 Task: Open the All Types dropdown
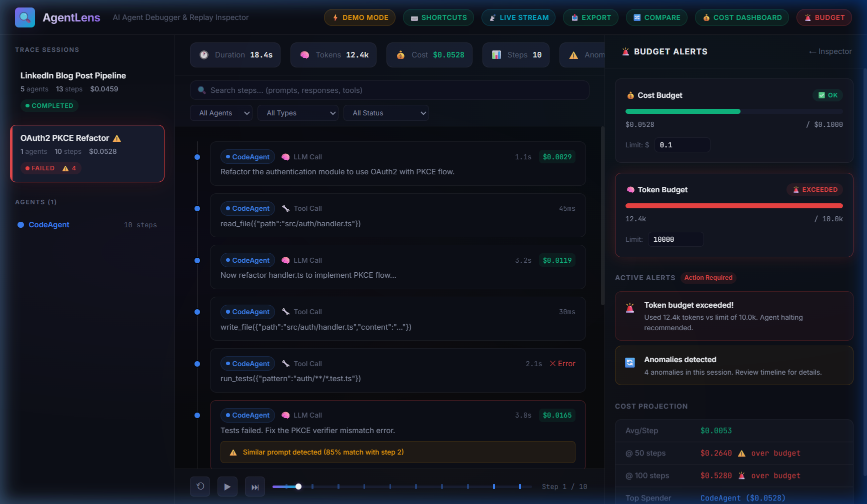pyautogui.click(x=298, y=113)
